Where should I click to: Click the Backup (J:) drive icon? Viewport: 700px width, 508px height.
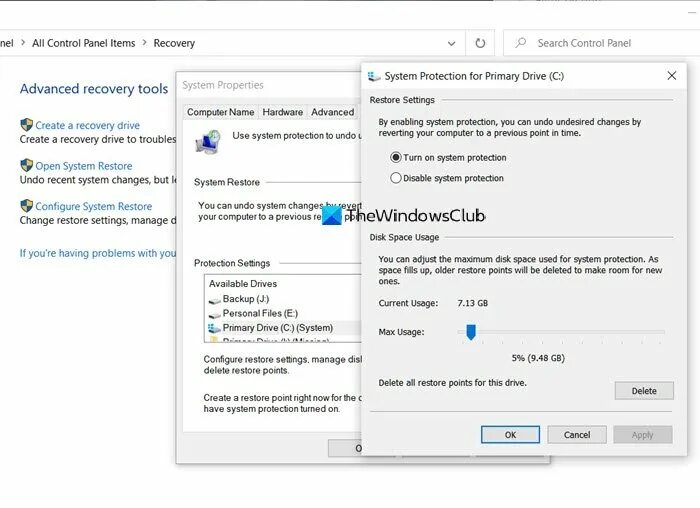215,300
